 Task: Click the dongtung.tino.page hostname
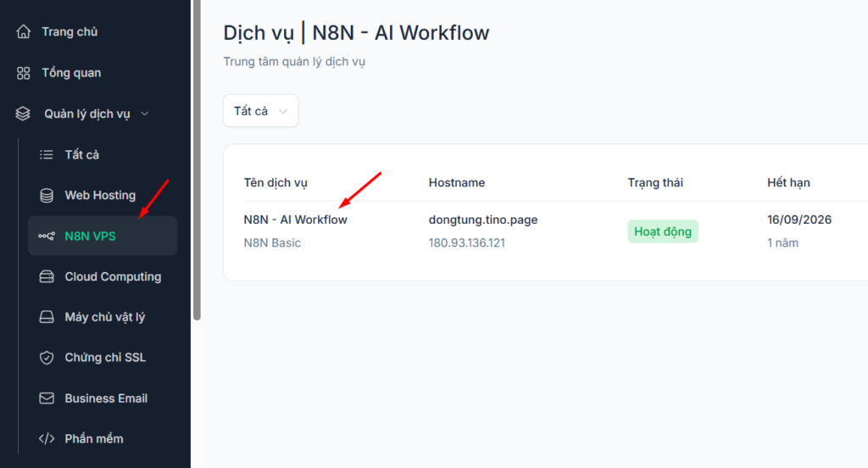(x=483, y=220)
